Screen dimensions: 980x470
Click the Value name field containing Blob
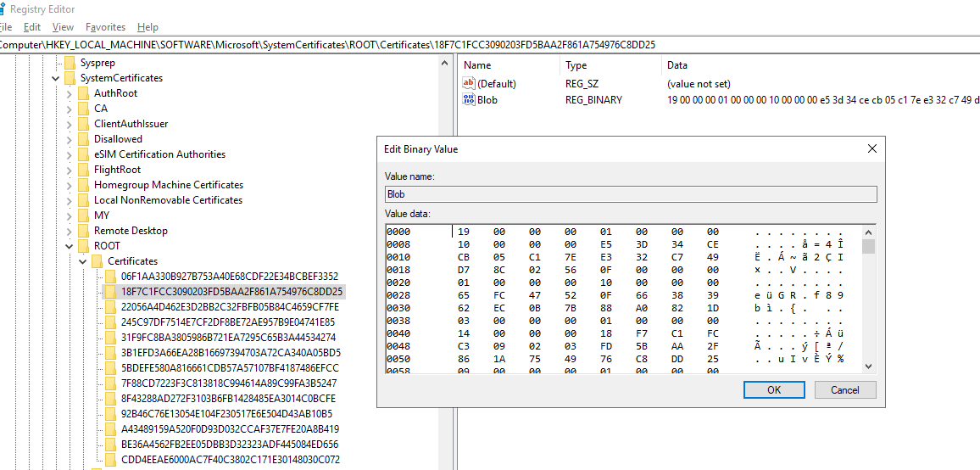[630, 194]
